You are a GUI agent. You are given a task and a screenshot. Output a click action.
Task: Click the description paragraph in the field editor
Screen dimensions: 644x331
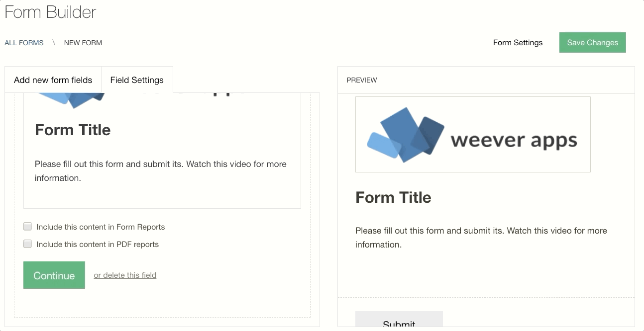(x=160, y=171)
